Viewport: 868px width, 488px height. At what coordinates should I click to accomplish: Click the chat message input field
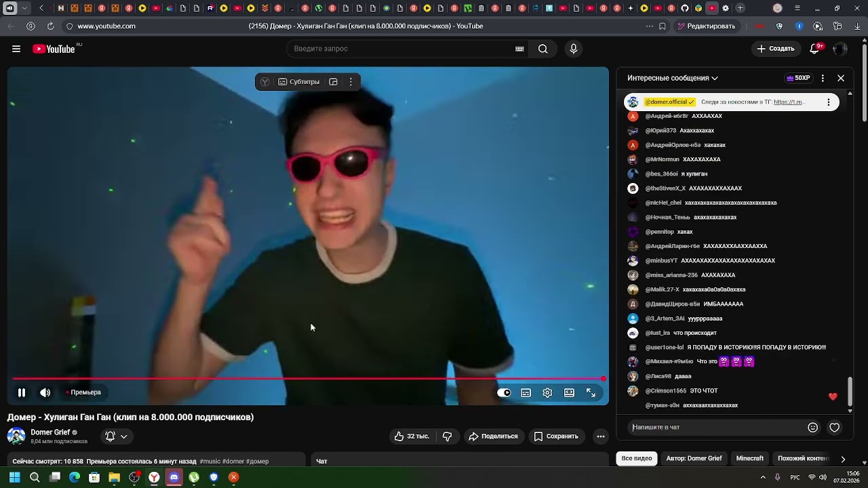717,428
